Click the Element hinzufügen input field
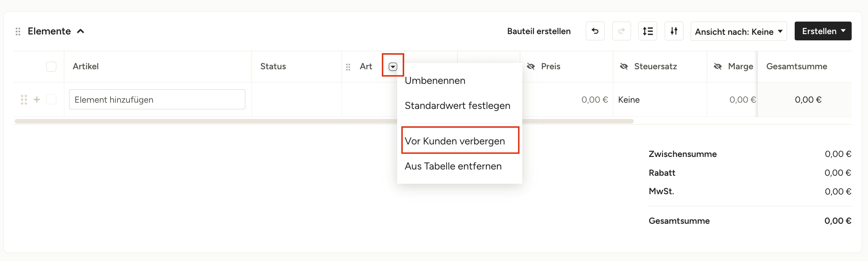 tap(157, 100)
